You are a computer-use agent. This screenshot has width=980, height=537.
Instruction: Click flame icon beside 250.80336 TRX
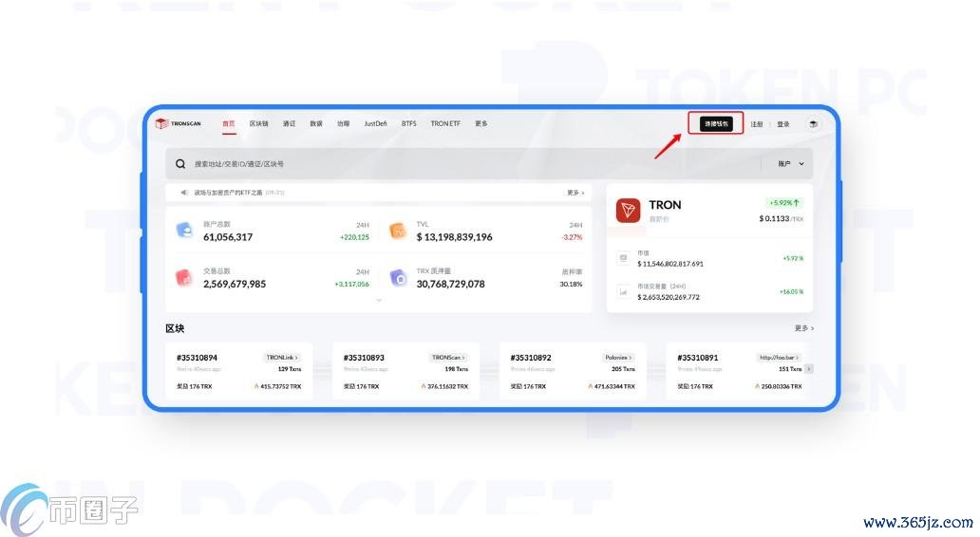(x=757, y=386)
